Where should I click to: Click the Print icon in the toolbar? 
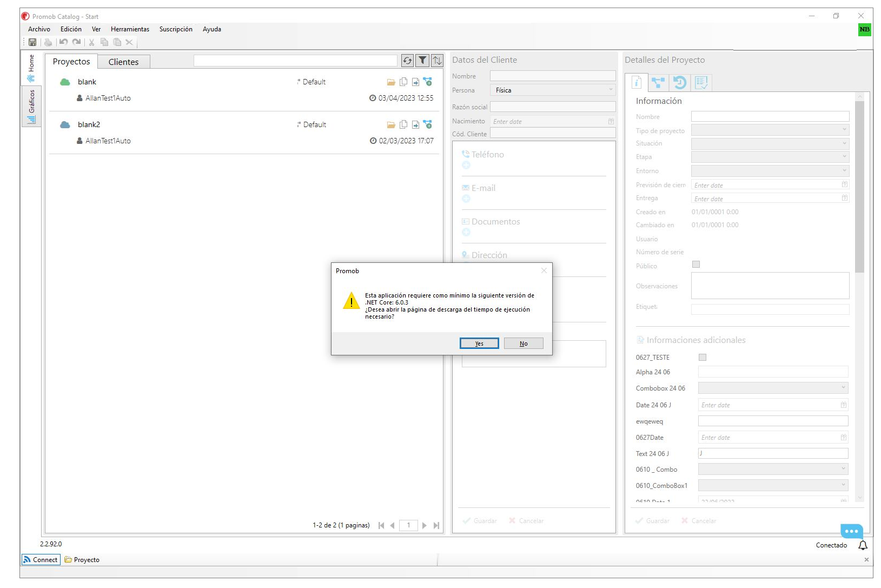click(x=48, y=42)
